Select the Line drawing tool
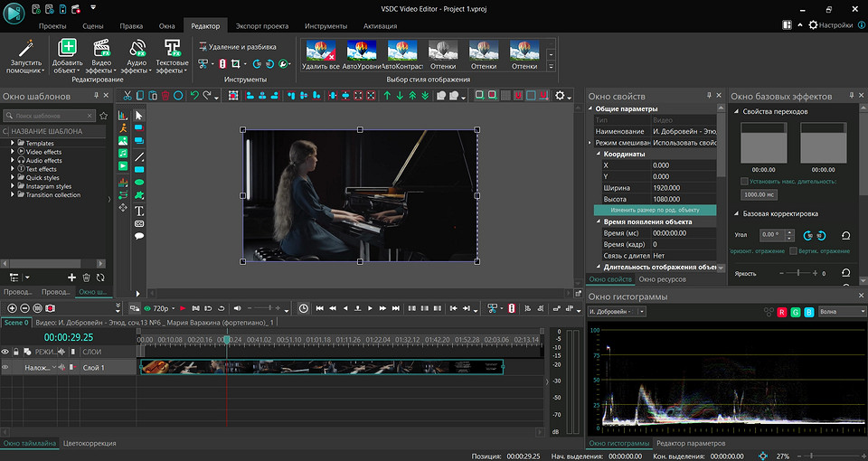The width and height of the screenshot is (868, 461). pos(139,156)
